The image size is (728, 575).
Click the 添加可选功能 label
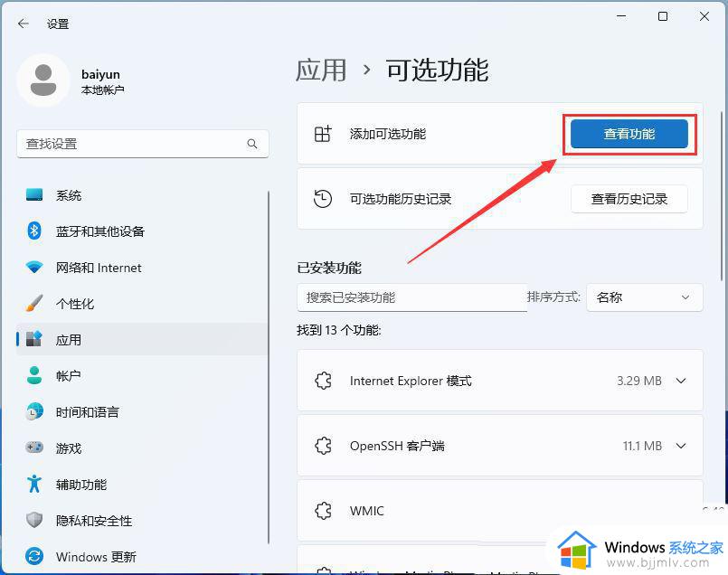[x=388, y=134]
